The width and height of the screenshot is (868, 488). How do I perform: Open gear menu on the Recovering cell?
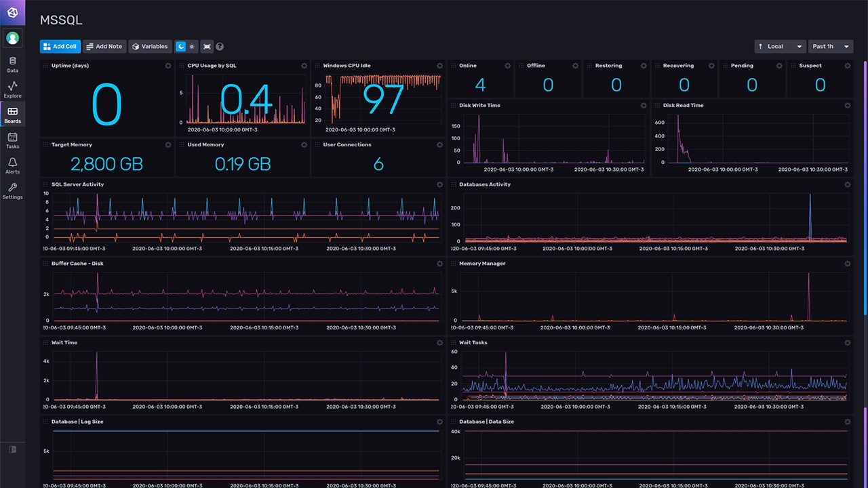point(711,66)
